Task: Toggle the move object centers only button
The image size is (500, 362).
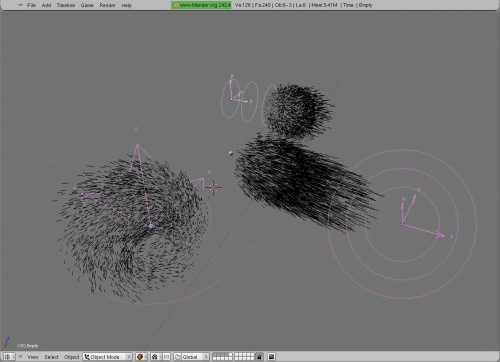Action: click(x=167, y=357)
